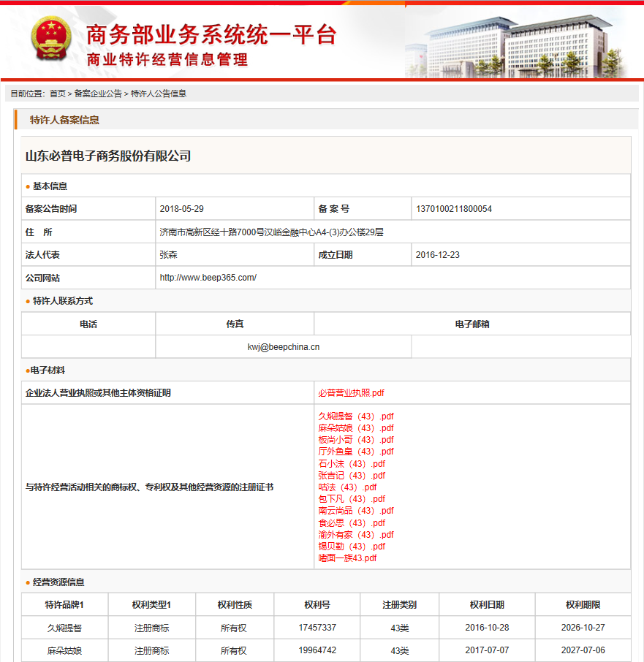Click the 权利类型1 column header
This screenshot has height=662, width=644.
tap(151, 605)
